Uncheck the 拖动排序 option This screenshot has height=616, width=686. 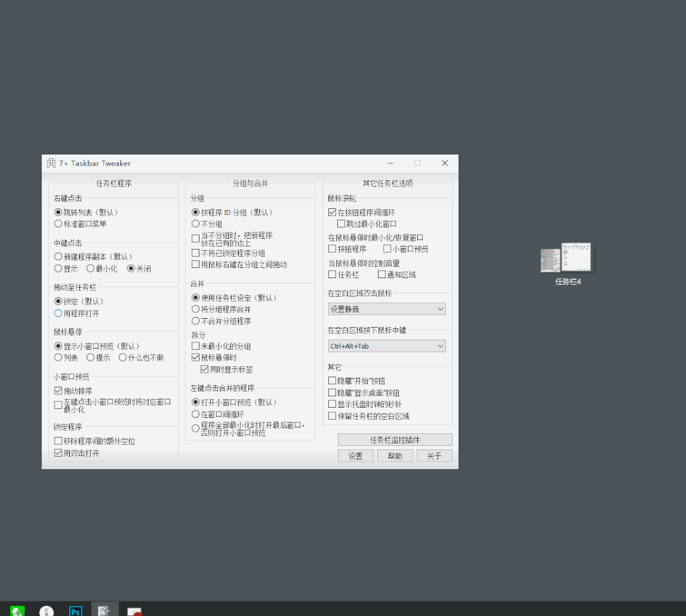point(58,391)
